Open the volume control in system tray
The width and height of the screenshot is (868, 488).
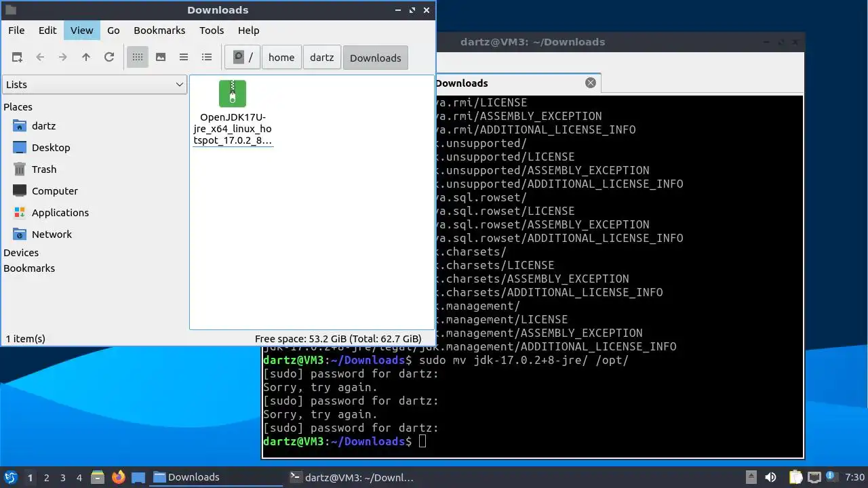770,477
